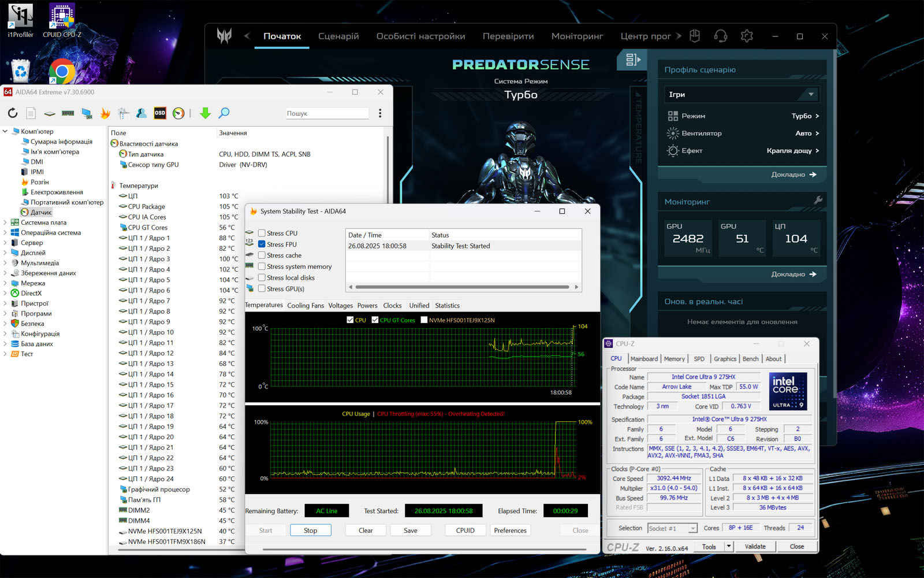Enable the Stress system memory checkbox

point(262,266)
